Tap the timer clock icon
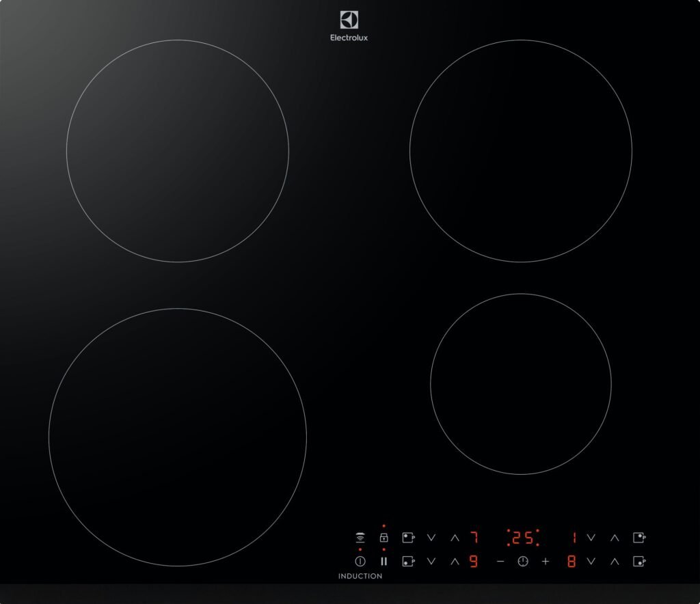The image size is (700, 604). click(x=523, y=561)
